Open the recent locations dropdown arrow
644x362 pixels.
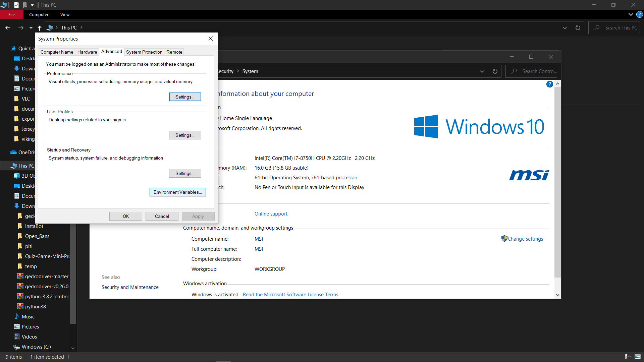[31, 28]
